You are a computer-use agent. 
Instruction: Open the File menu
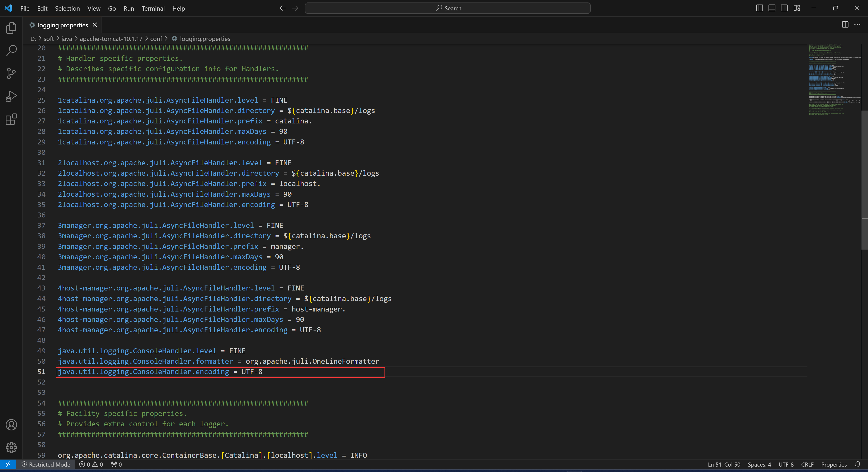(25, 8)
